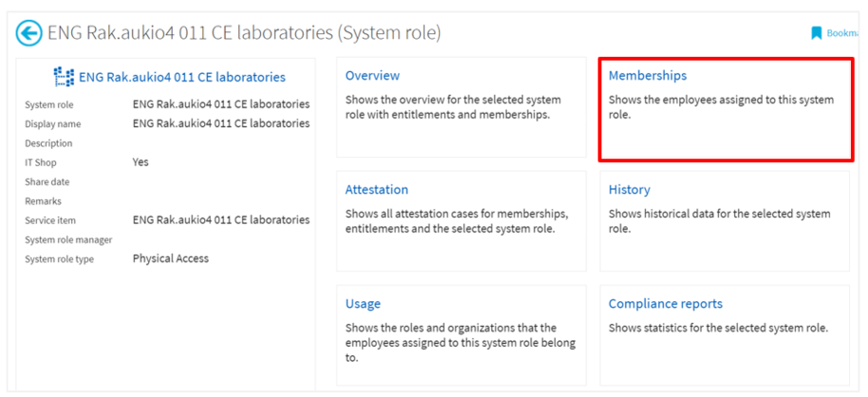The image size is (868, 397).
Task: Click the back arrow icon
Action: click(29, 33)
